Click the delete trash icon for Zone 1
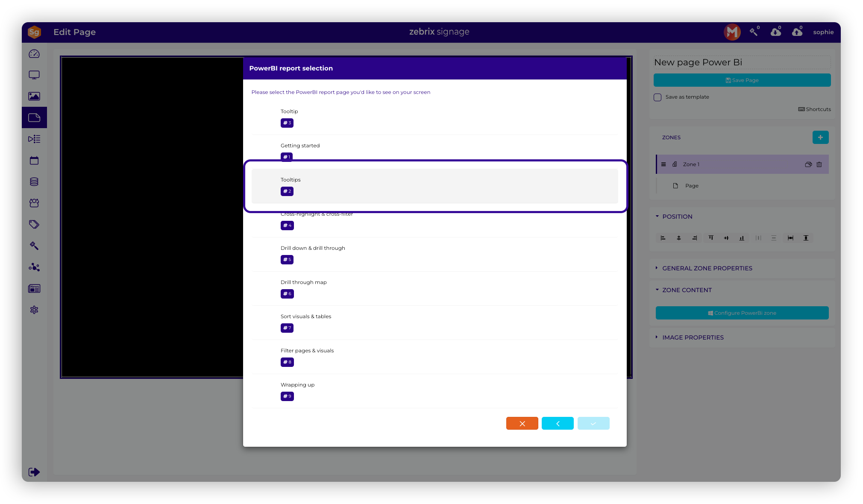The image size is (863, 504). tap(819, 164)
